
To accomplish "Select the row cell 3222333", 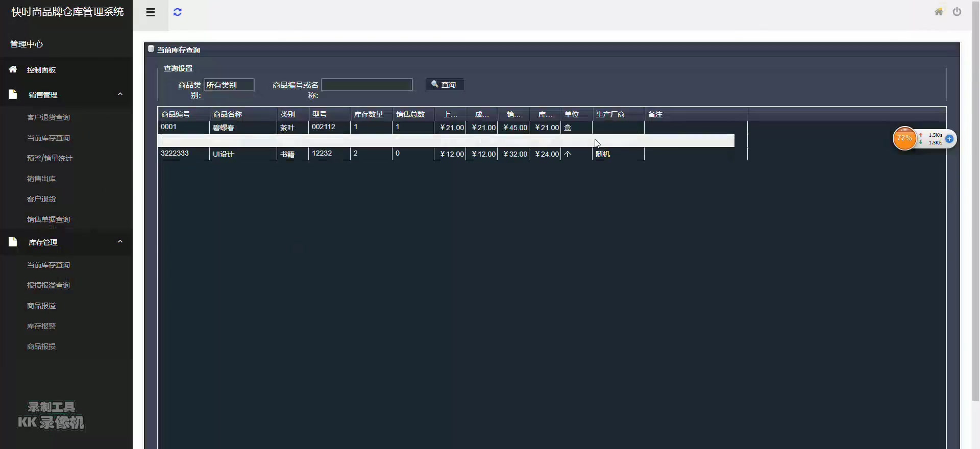I will (x=183, y=154).
